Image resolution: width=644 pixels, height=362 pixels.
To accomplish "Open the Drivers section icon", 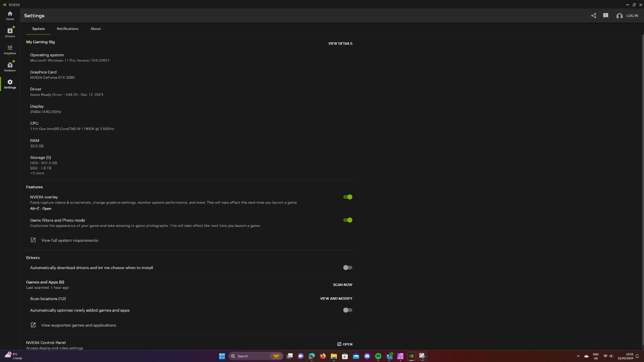I will pyautogui.click(x=10, y=32).
